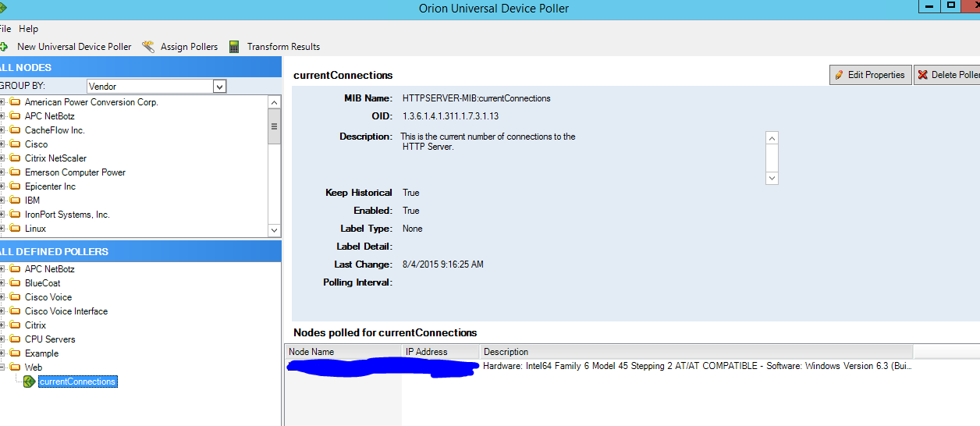
Task: Click Delete Poller button
Action: (x=947, y=75)
